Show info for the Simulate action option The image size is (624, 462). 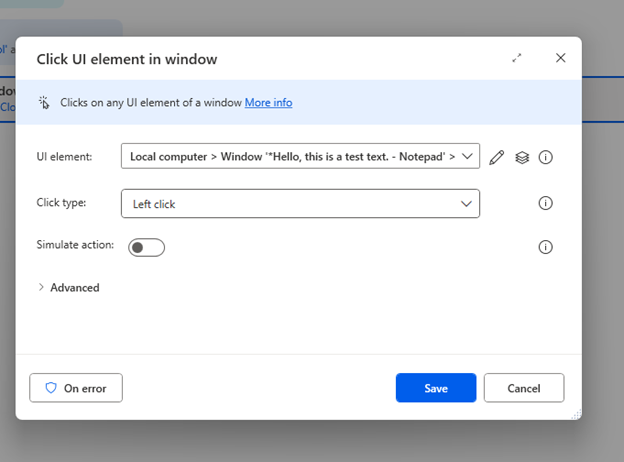pyautogui.click(x=546, y=247)
